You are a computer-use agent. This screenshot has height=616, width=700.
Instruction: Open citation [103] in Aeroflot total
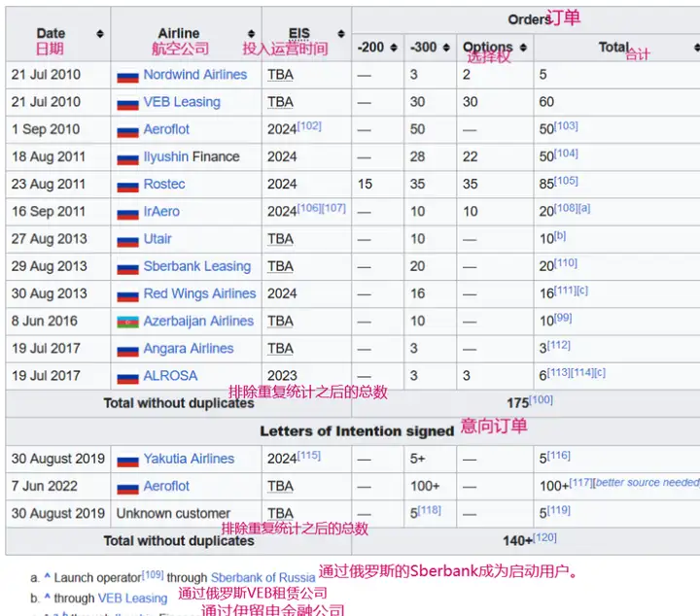566,125
